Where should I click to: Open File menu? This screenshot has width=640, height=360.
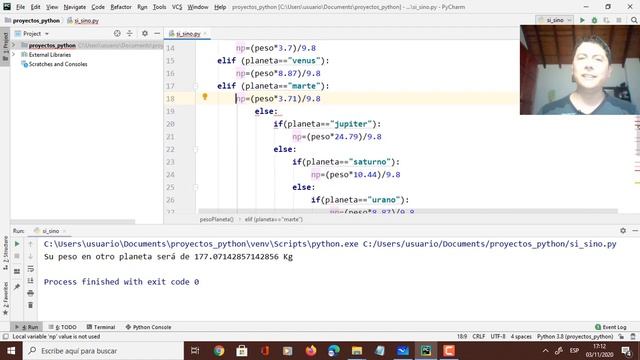(x=20, y=7)
